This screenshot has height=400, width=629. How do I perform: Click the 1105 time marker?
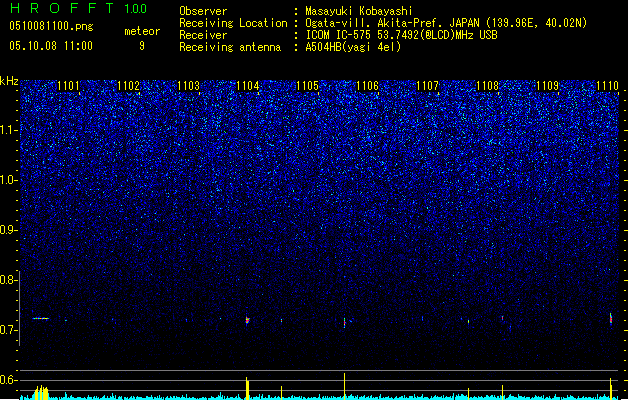[307, 85]
